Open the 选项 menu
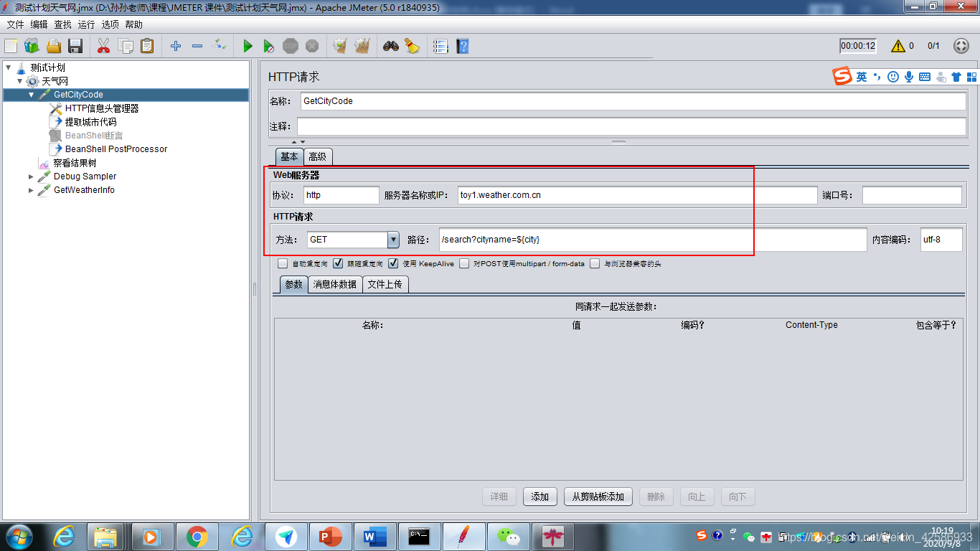The height and width of the screenshot is (551, 980). 110,24
